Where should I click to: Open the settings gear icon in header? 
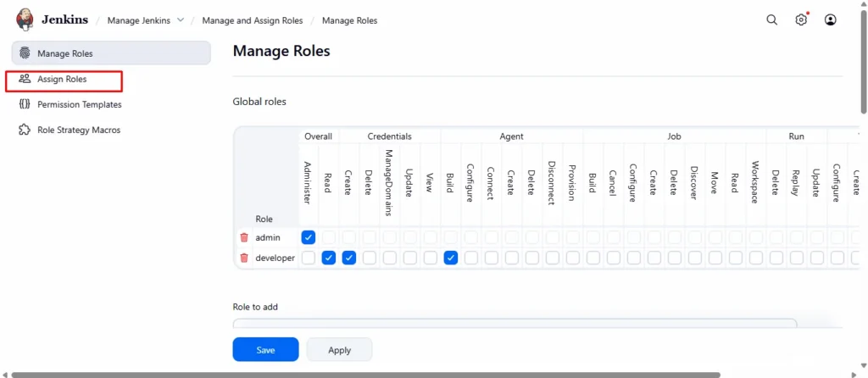pos(801,20)
